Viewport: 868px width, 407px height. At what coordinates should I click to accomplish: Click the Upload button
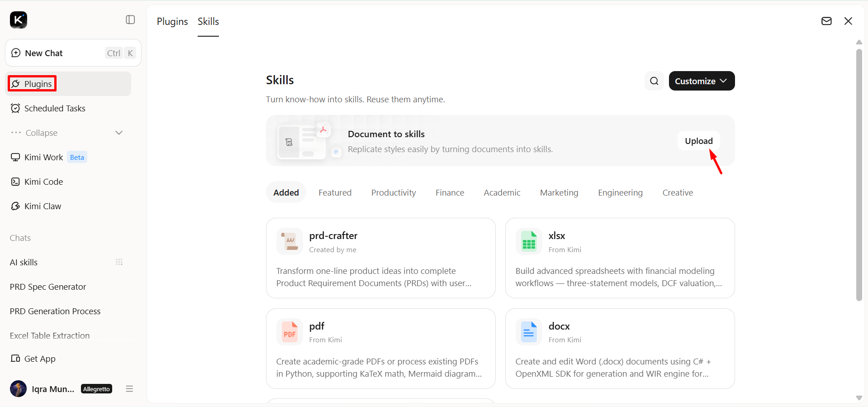(699, 141)
